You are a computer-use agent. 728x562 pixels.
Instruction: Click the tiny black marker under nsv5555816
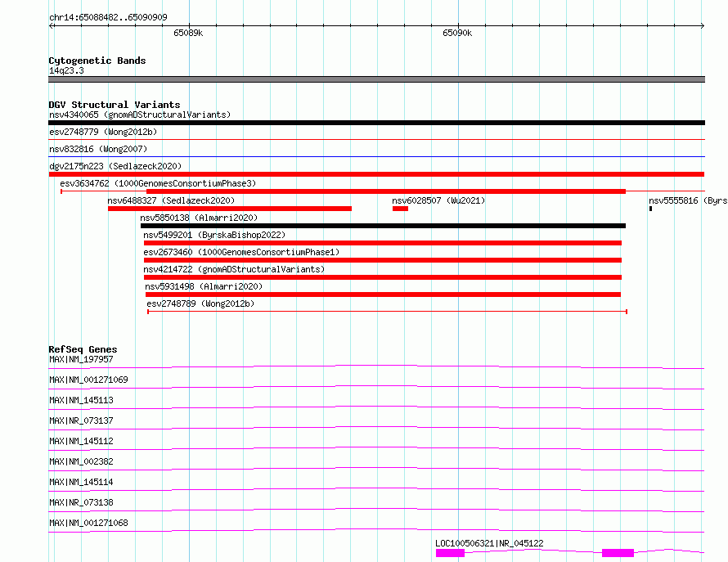[x=650, y=209]
